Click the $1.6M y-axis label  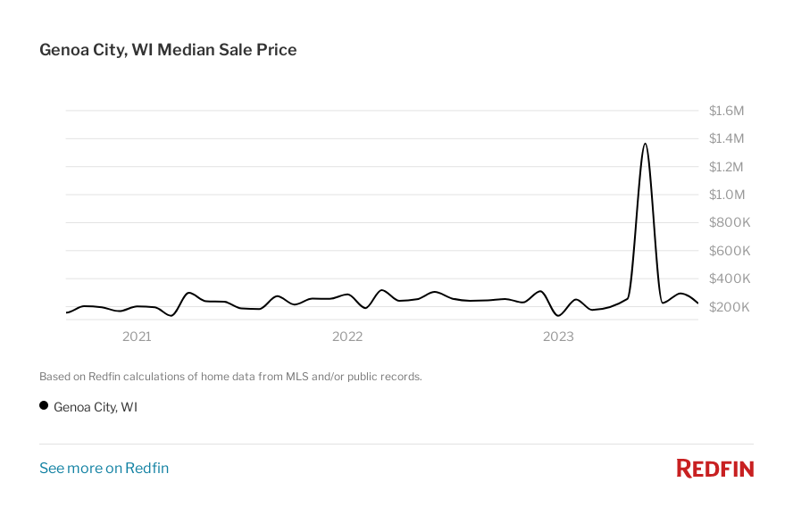click(x=726, y=111)
